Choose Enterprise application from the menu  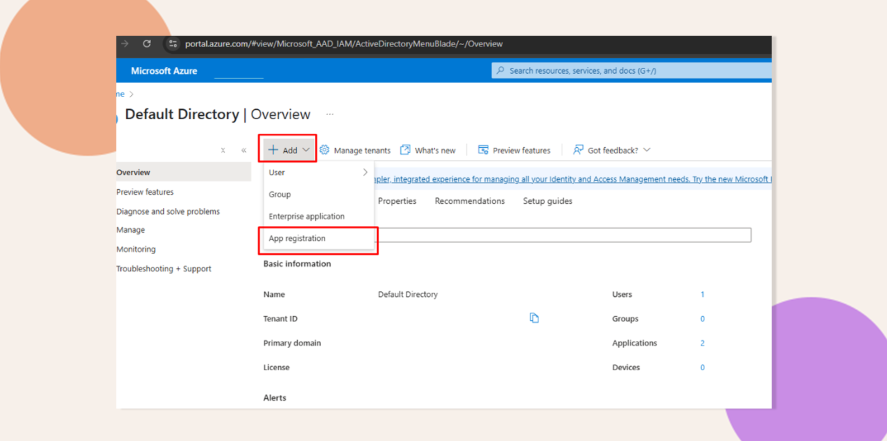(318, 216)
